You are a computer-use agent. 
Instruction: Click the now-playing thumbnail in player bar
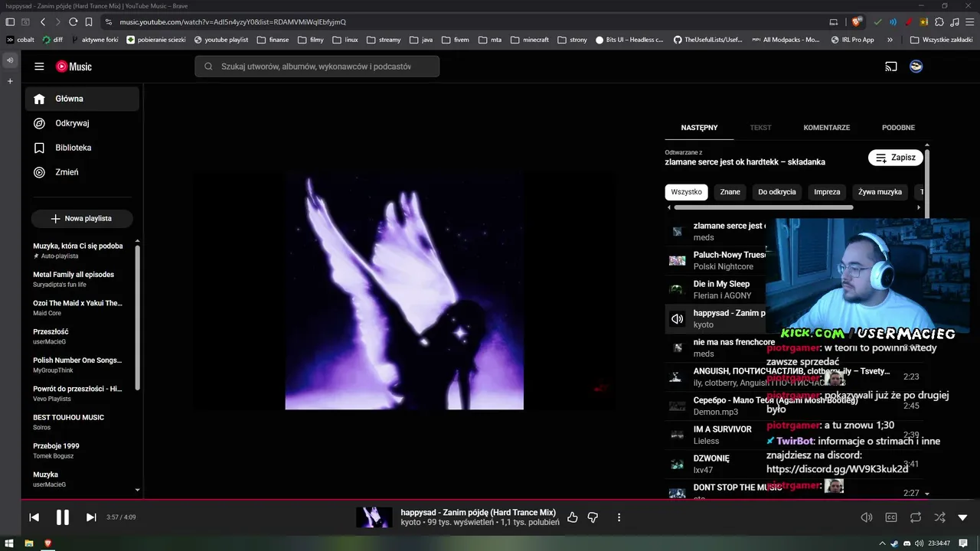click(374, 517)
